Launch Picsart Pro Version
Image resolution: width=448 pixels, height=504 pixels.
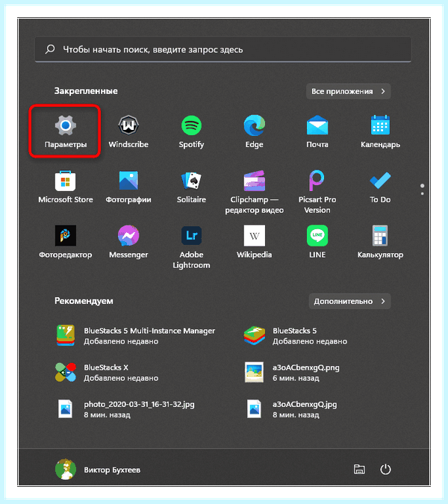pos(317,192)
